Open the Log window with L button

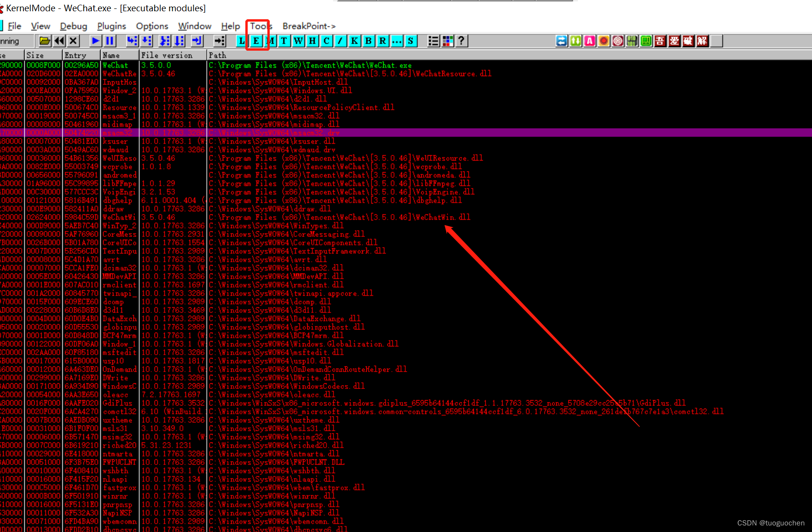(x=242, y=41)
